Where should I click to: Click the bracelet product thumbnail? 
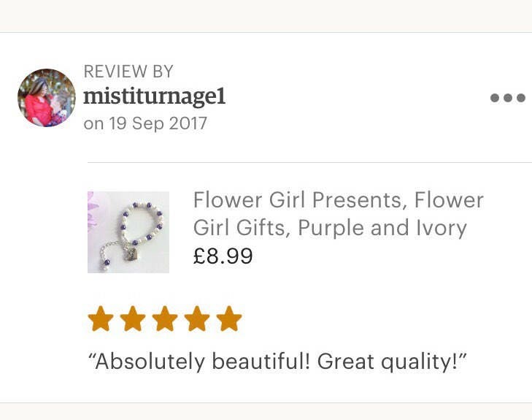pyautogui.click(x=128, y=232)
